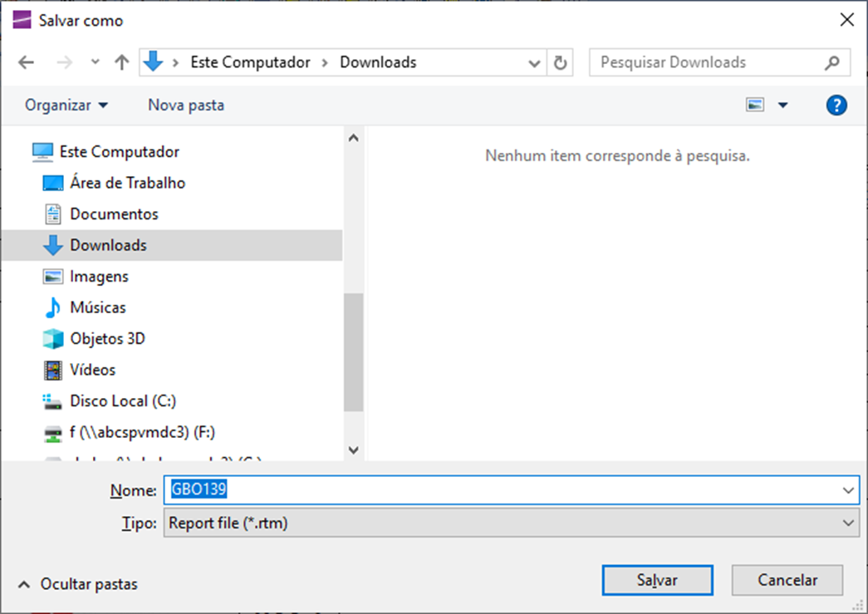This screenshot has height=614, width=868.
Task: Click Nova pasta to create folder
Action: click(186, 106)
